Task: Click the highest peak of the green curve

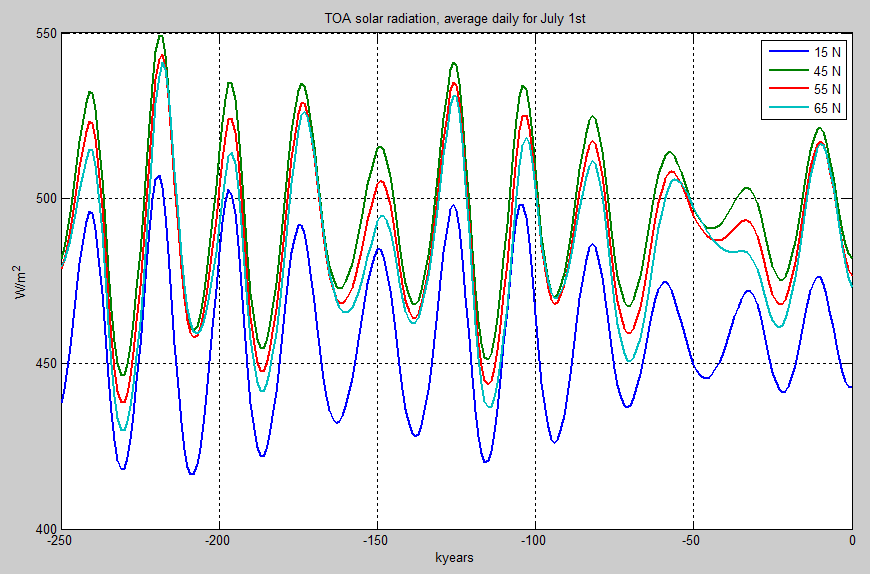Action: [160, 36]
